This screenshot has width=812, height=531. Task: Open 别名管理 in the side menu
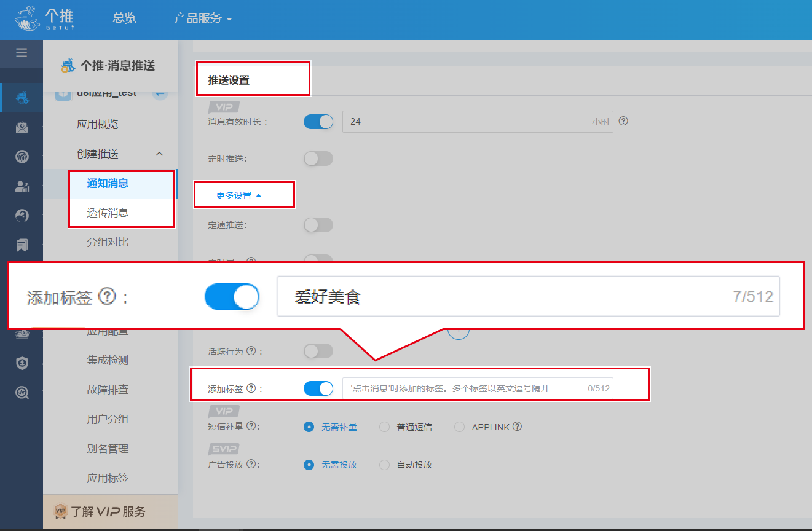click(108, 449)
